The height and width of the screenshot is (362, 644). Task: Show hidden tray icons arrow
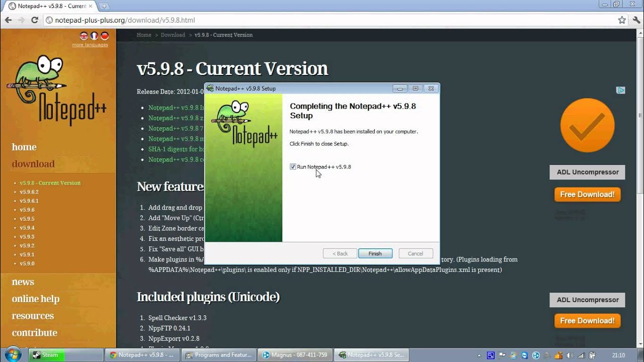479,355
